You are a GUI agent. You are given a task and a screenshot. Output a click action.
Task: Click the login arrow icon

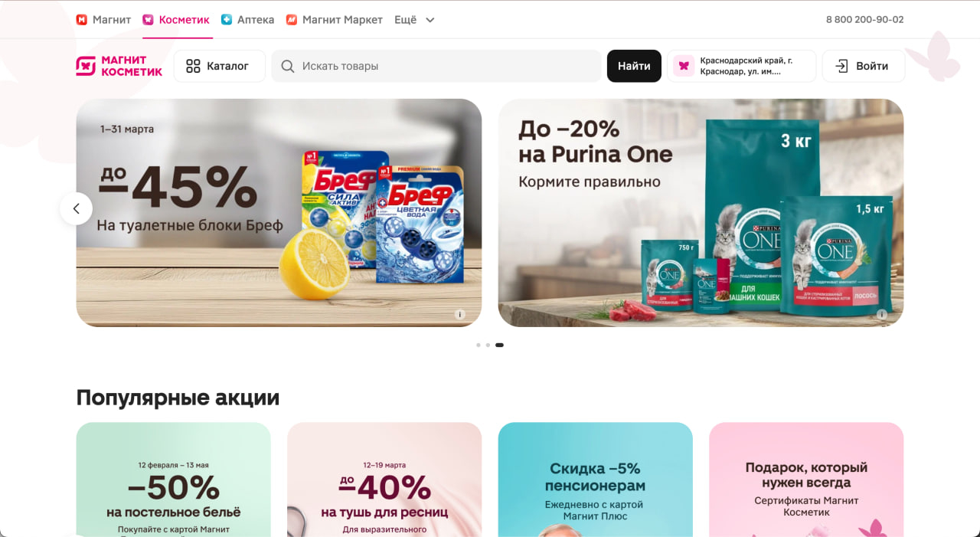point(841,66)
